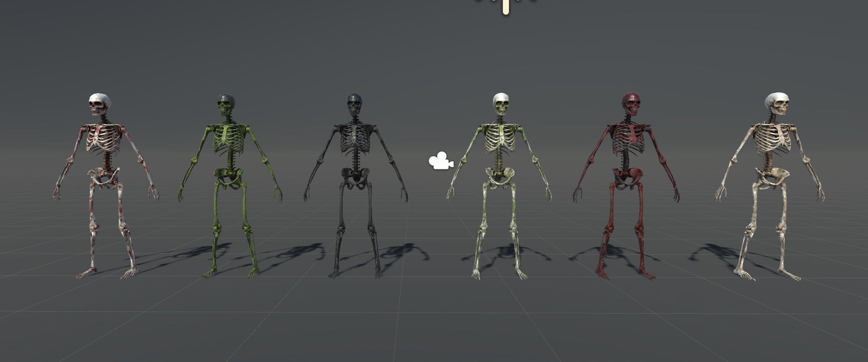
Task: Pick the mossy pale-green skeleton model
Action: (x=499, y=186)
